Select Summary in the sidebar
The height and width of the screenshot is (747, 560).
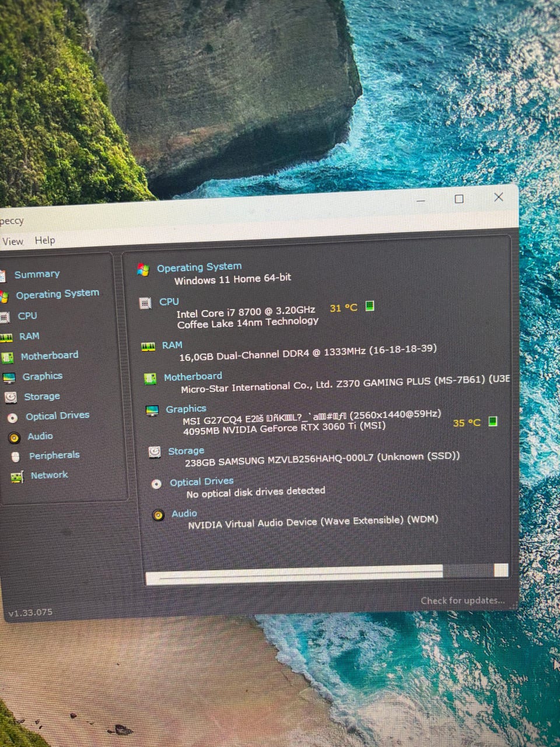tap(37, 274)
